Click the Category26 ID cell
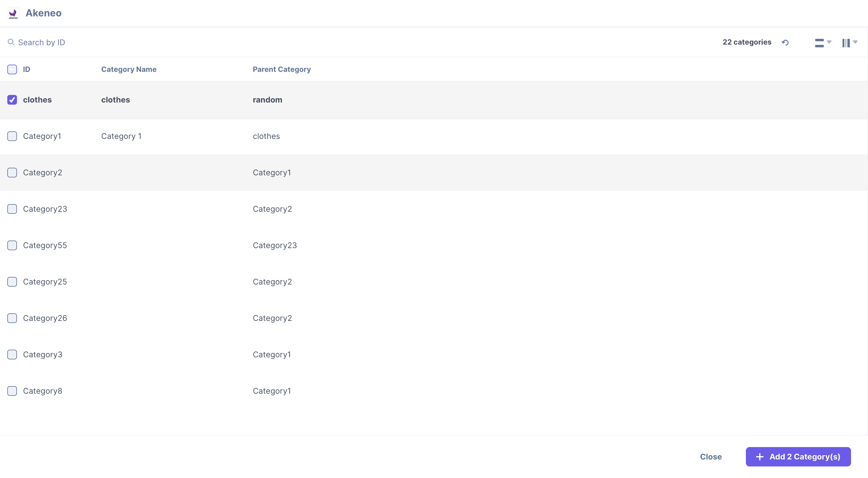 point(45,318)
